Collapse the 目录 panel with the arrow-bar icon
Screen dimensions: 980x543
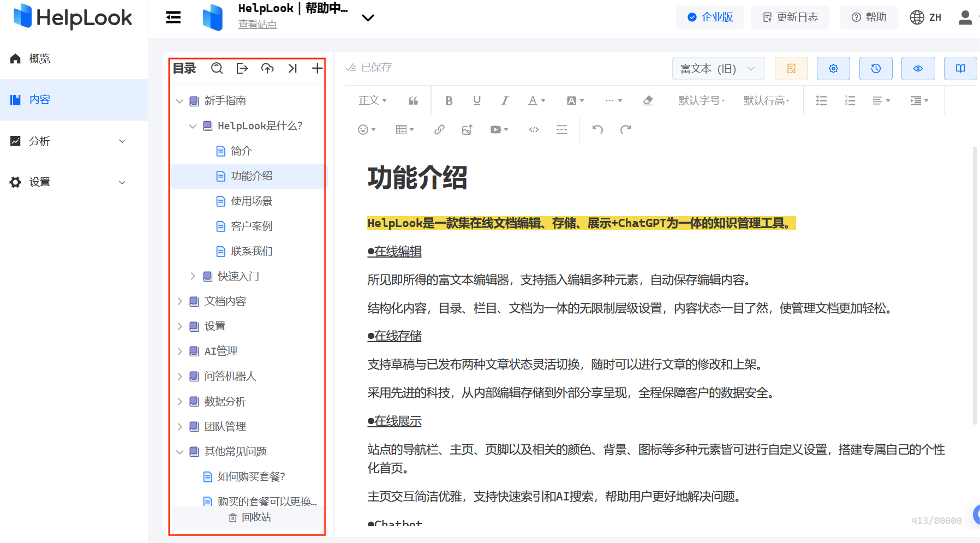point(292,68)
